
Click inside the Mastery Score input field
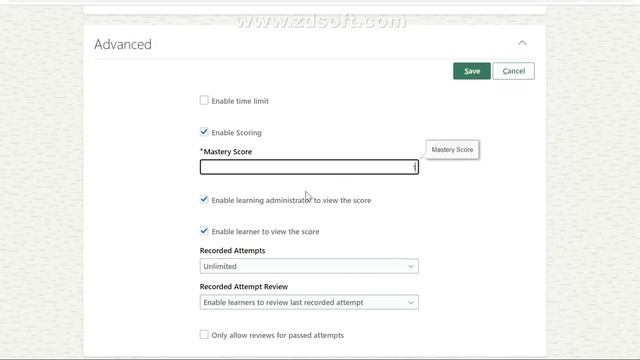click(x=309, y=167)
